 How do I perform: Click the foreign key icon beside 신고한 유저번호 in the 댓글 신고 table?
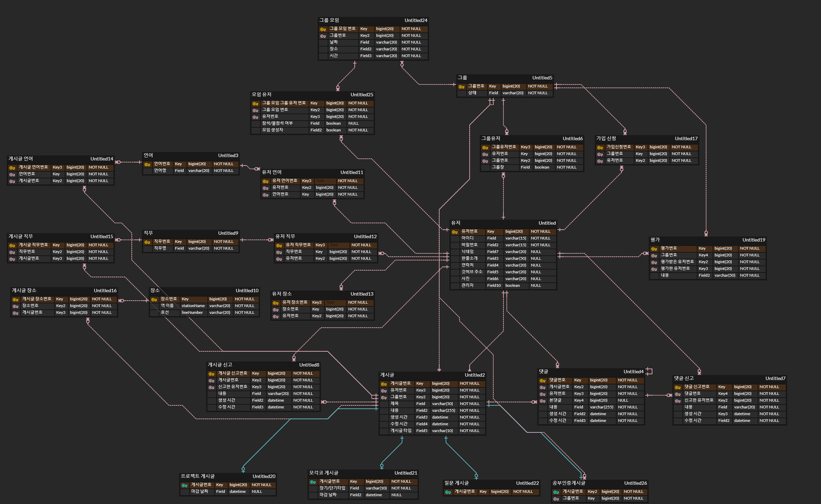point(678,401)
